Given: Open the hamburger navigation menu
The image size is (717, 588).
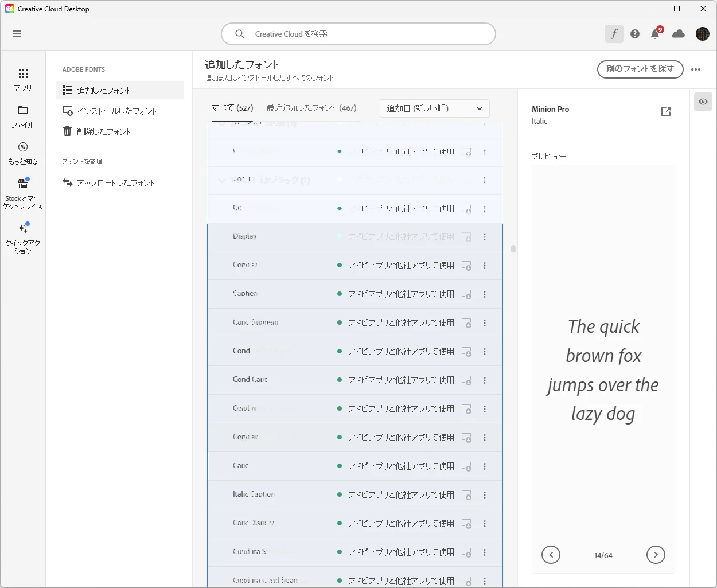Looking at the screenshot, I should pos(17,34).
